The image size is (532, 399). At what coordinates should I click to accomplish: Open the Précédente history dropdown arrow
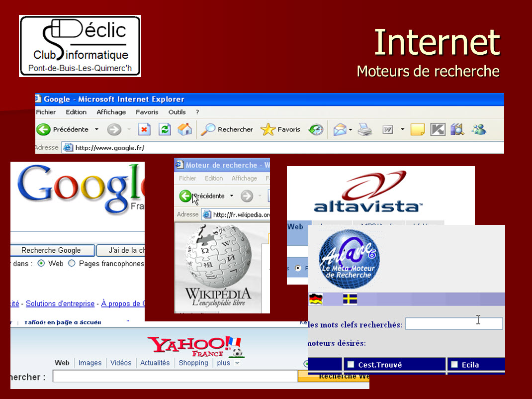(x=96, y=129)
